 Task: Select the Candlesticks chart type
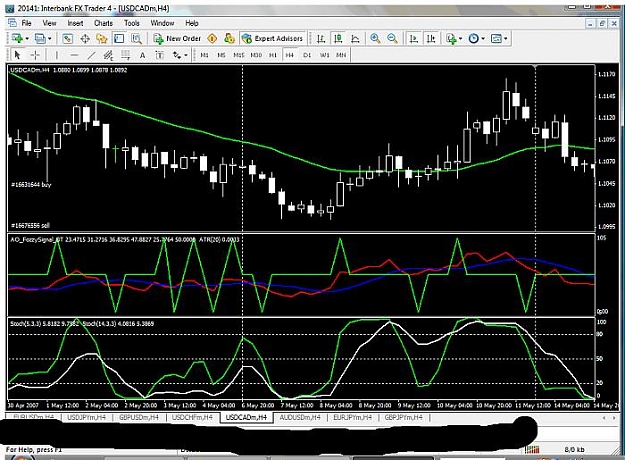tap(338, 38)
